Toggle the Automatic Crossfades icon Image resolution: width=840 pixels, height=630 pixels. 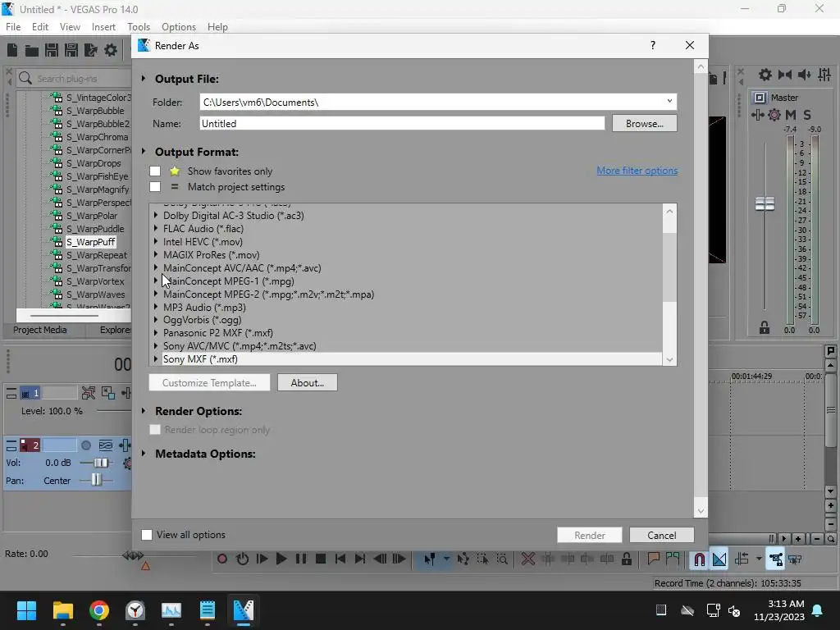pyautogui.click(x=719, y=559)
